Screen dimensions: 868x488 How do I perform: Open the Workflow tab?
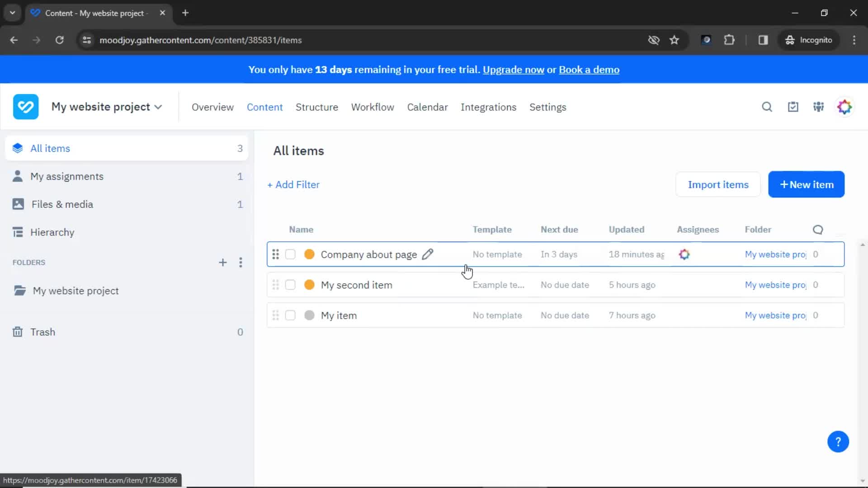[373, 107]
